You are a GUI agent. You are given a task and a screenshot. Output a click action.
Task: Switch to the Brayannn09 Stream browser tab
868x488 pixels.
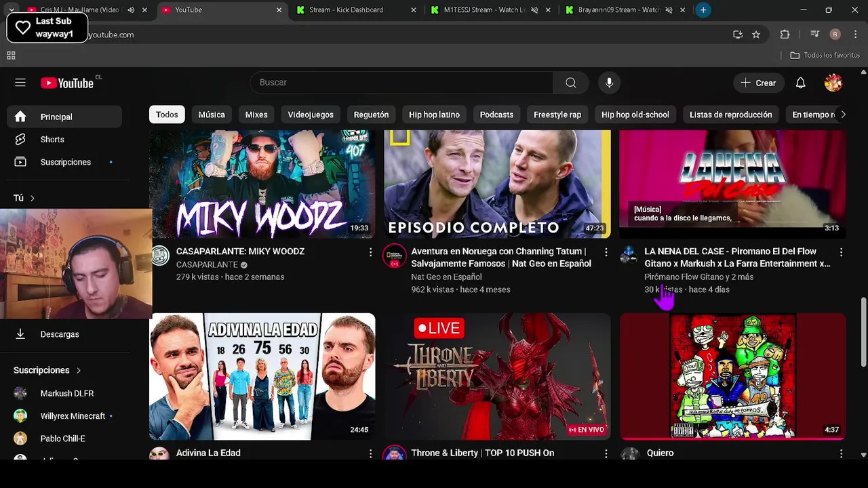618,10
